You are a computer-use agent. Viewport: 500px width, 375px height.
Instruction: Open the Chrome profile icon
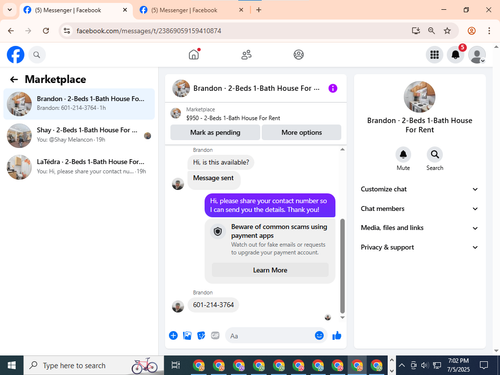tap(471, 31)
